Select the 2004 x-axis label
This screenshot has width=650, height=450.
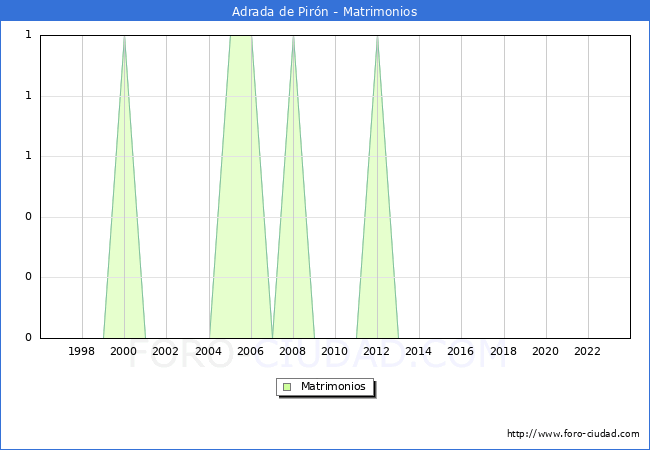pyautogui.click(x=209, y=351)
